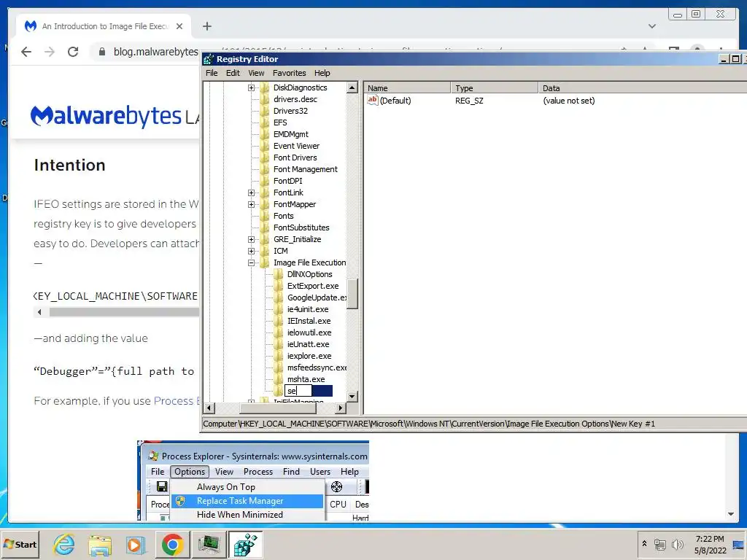747x560 pixels.
Task: Select the ieUnatt.exe key
Action: (309, 344)
